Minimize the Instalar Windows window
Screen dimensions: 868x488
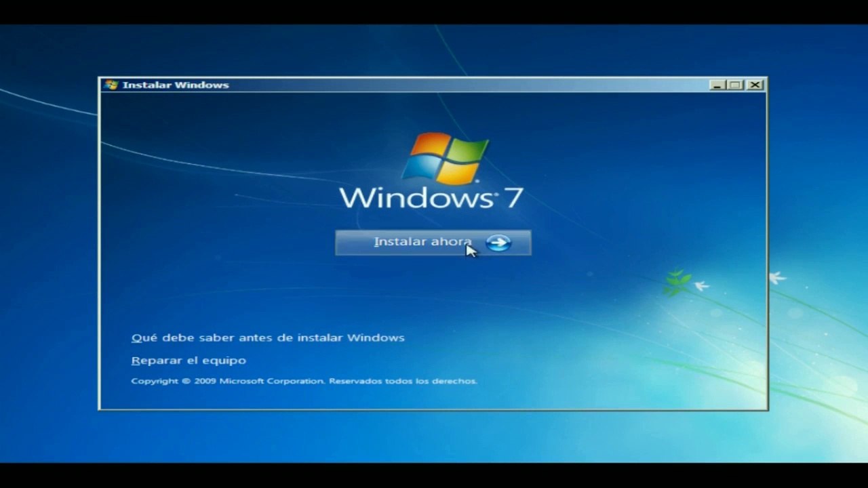(717, 85)
